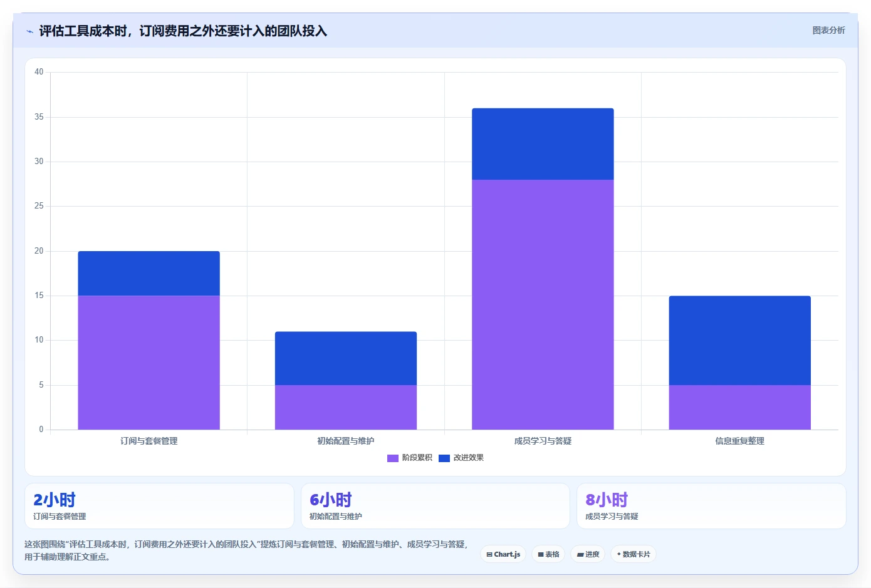This screenshot has width=871, height=588.
Task: Click the 信息重复整理 x-axis label
Action: tap(740, 441)
